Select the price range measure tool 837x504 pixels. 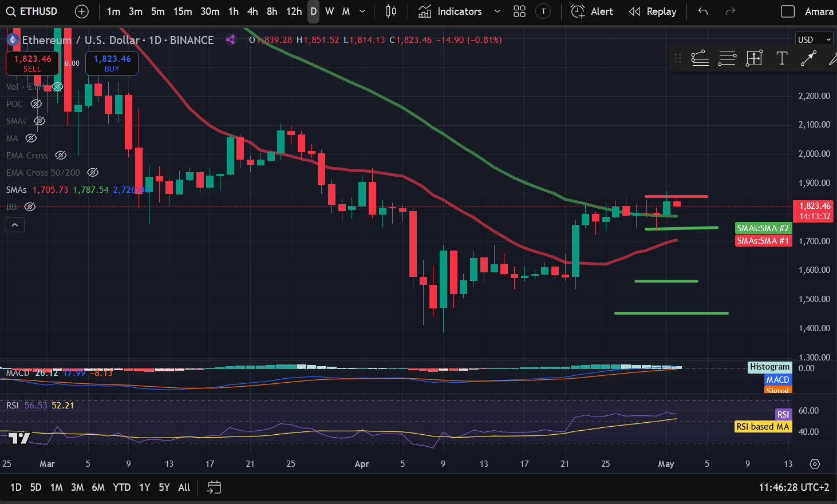pyautogui.click(x=754, y=58)
